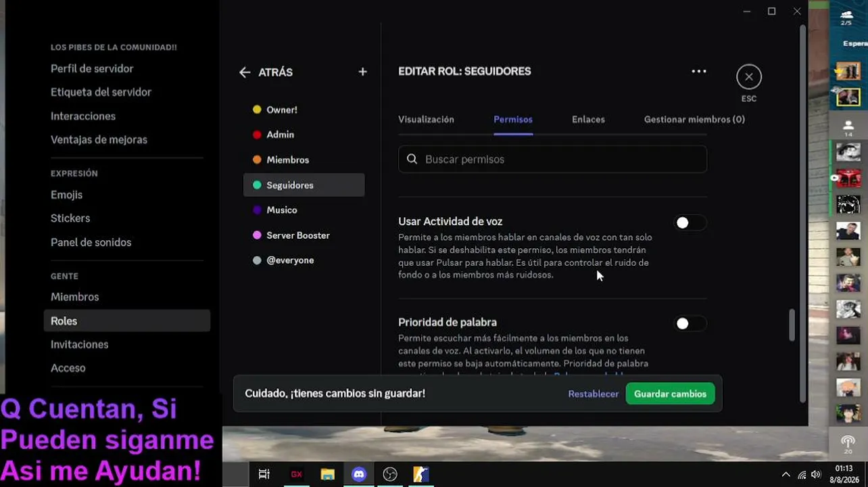Save changes with Guardar cambios

[670, 394]
